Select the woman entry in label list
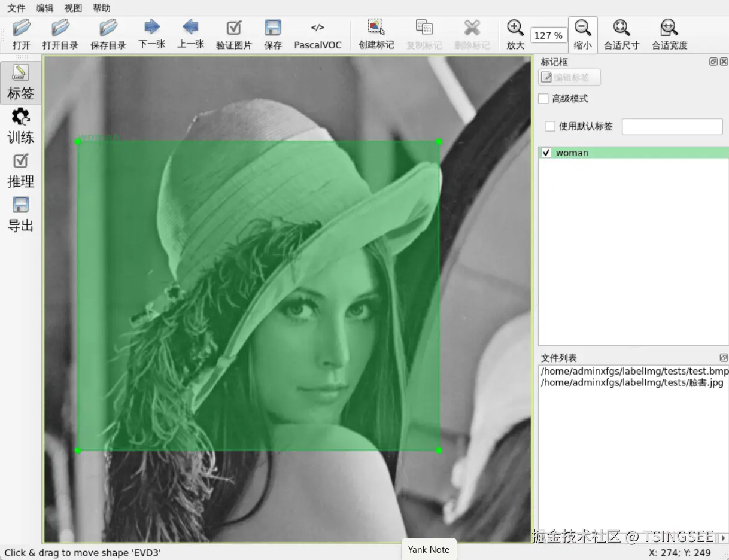729x560 pixels. [x=633, y=153]
